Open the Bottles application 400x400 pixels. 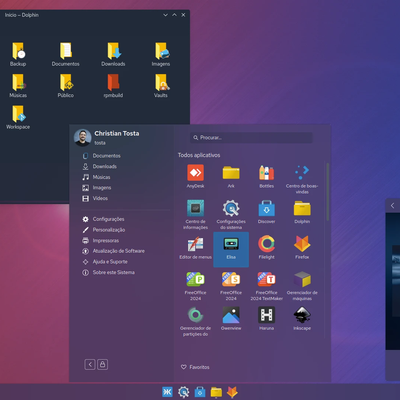267,176
